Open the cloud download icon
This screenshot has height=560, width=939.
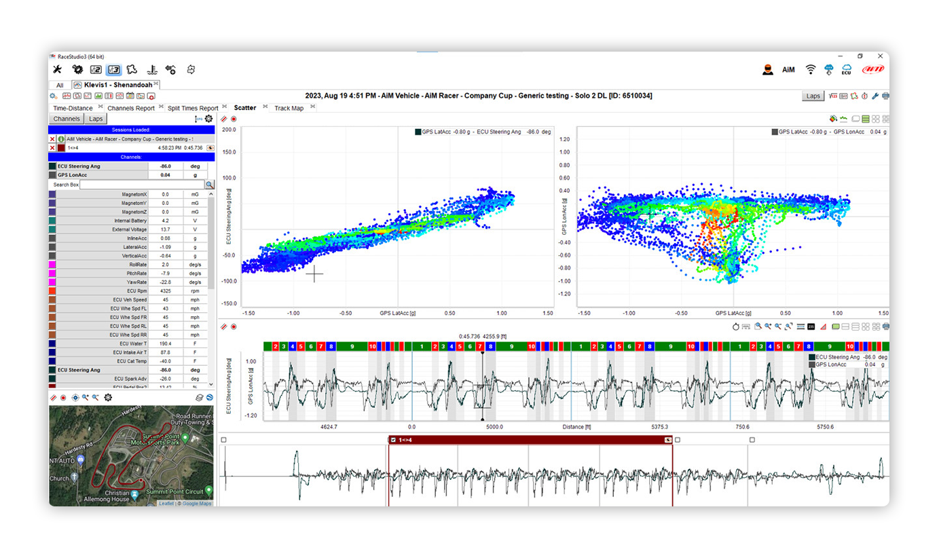[829, 69]
